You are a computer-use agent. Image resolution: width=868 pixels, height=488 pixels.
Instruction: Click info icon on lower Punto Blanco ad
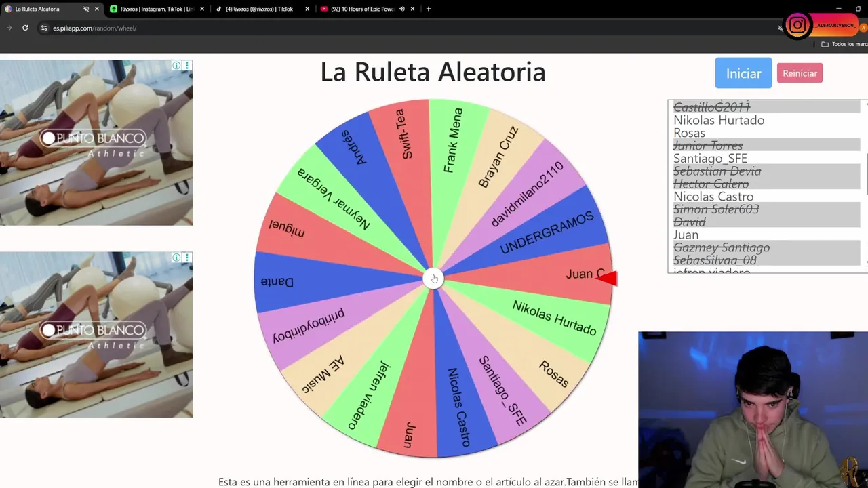[176, 258]
